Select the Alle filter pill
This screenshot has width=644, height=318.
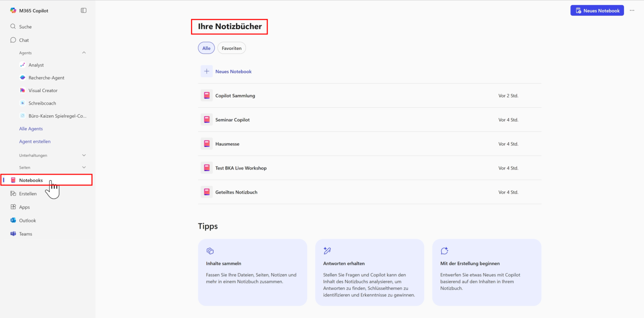pos(206,48)
